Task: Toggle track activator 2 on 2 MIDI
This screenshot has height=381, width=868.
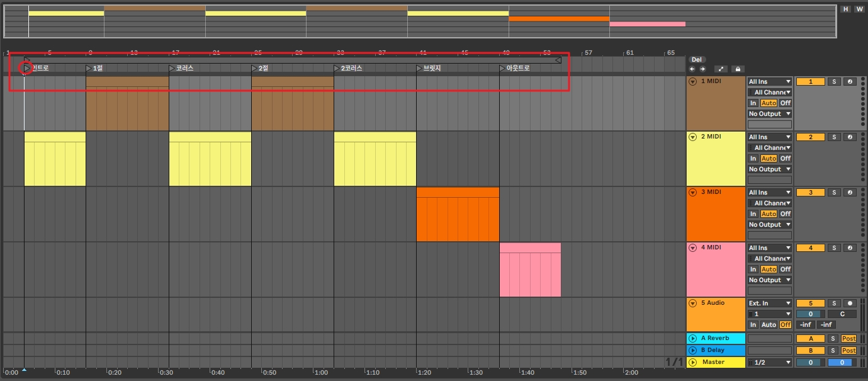Action: pyautogui.click(x=810, y=137)
